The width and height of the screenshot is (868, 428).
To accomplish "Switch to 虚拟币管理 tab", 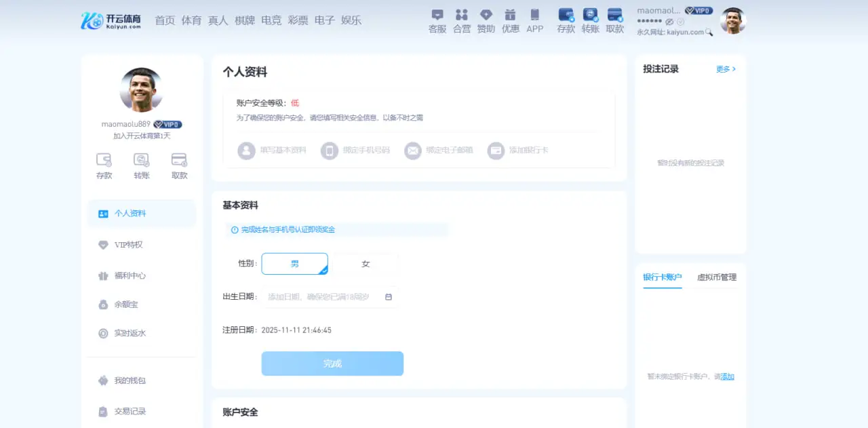I will click(x=717, y=277).
